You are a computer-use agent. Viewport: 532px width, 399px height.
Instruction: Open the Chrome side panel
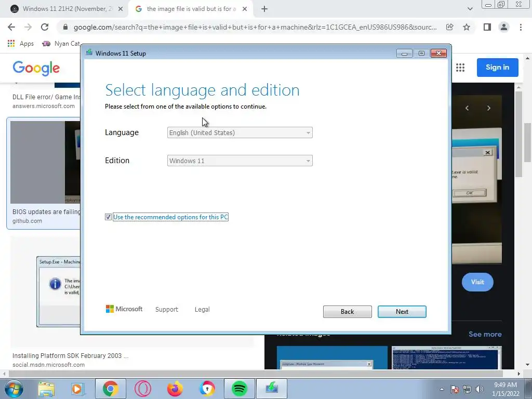click(x=487, y=27)
